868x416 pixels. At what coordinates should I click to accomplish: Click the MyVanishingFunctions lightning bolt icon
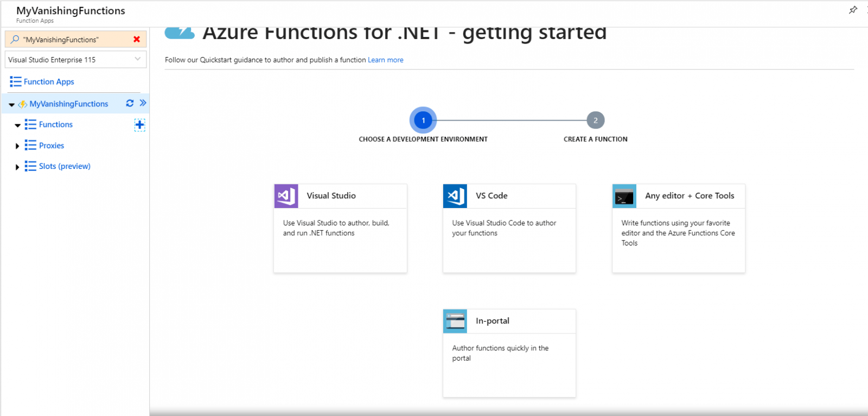click(x=23, y=104)
